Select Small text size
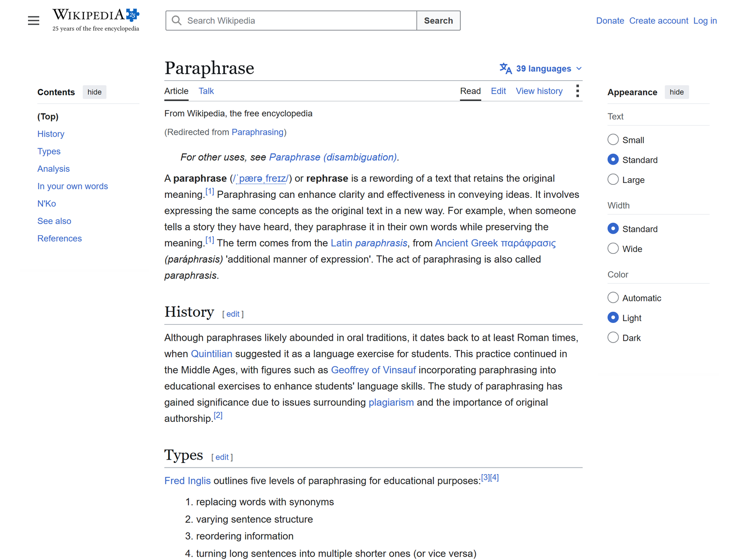Image resolution: width=747 pixels, height=560 pixels. click(613, 140)
